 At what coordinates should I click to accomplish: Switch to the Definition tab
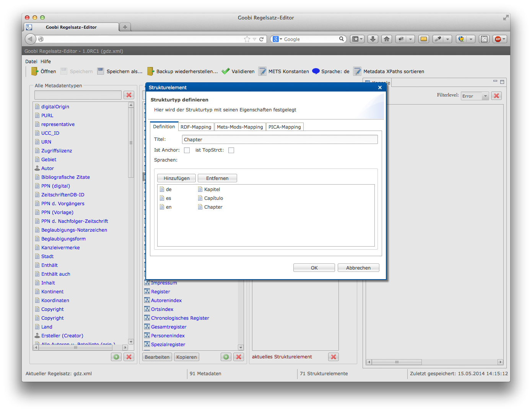click(x=164, y=126)
